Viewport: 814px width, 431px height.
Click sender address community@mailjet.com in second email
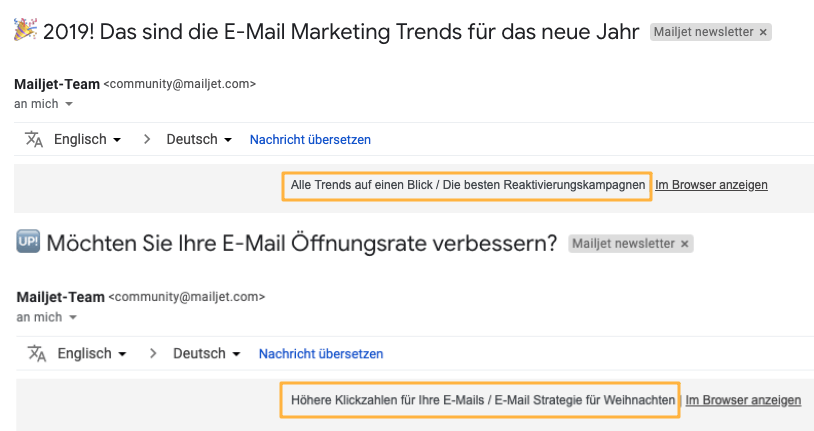(186, 297)
